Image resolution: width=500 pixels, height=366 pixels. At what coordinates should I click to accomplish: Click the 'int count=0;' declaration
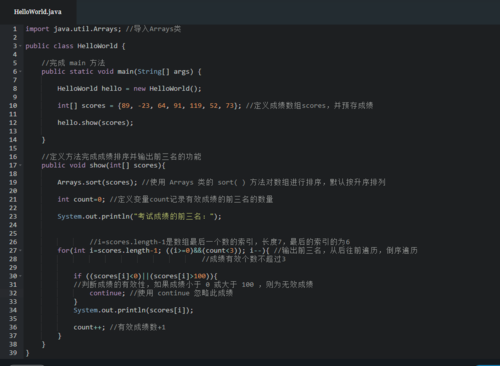(81, 199)
